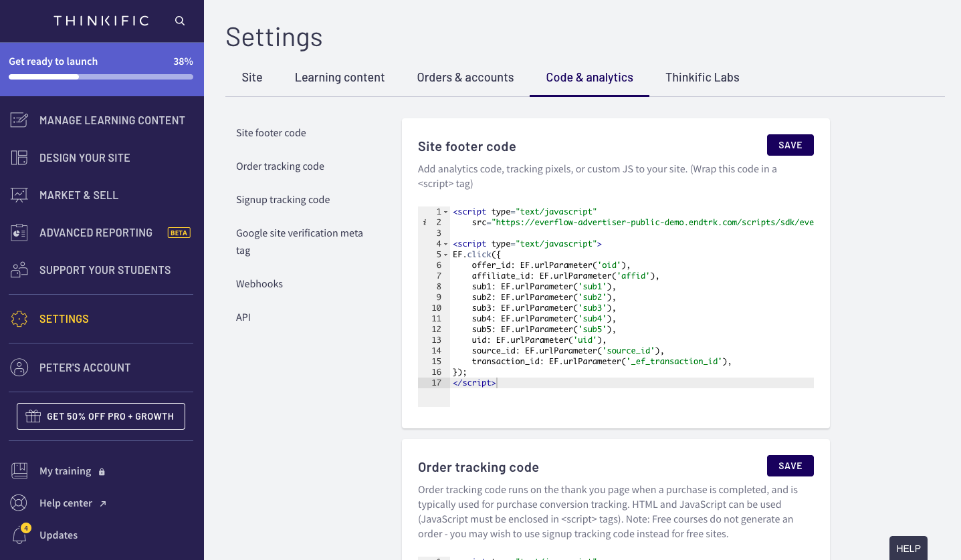Open the HELP widget button
961x560 pixels.
point(908,548)
